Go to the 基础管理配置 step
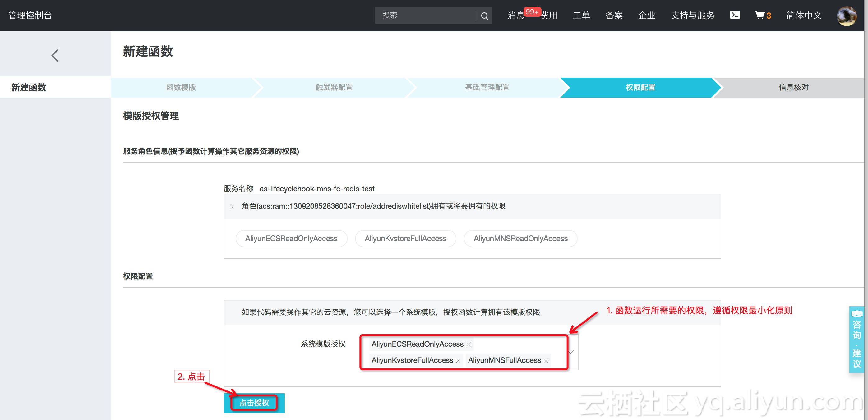Image resolution: width=868 pixels, height=420 pixels. [x=487, y=88]
